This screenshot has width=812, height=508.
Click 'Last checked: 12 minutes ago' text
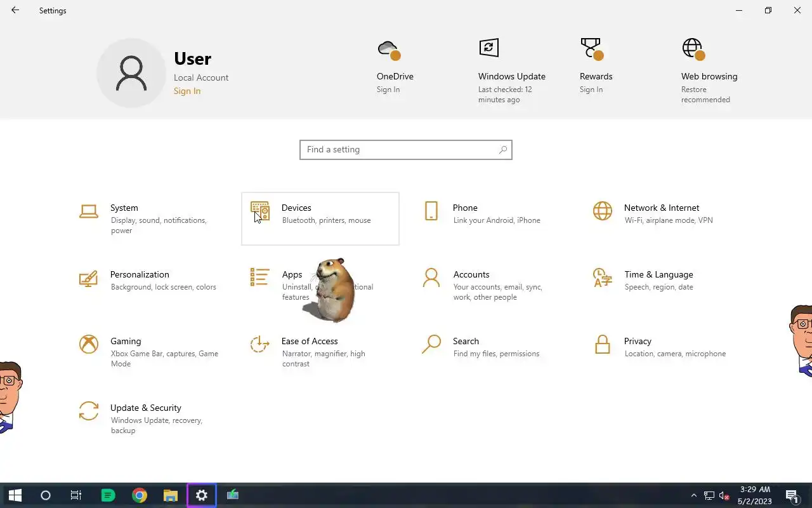tap(505, 95)
